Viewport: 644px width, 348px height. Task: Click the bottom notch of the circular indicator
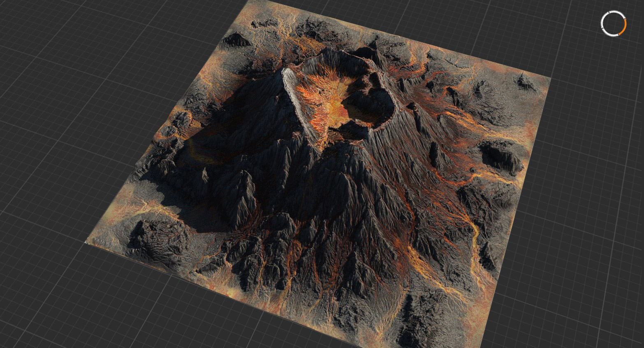[613, 36]
